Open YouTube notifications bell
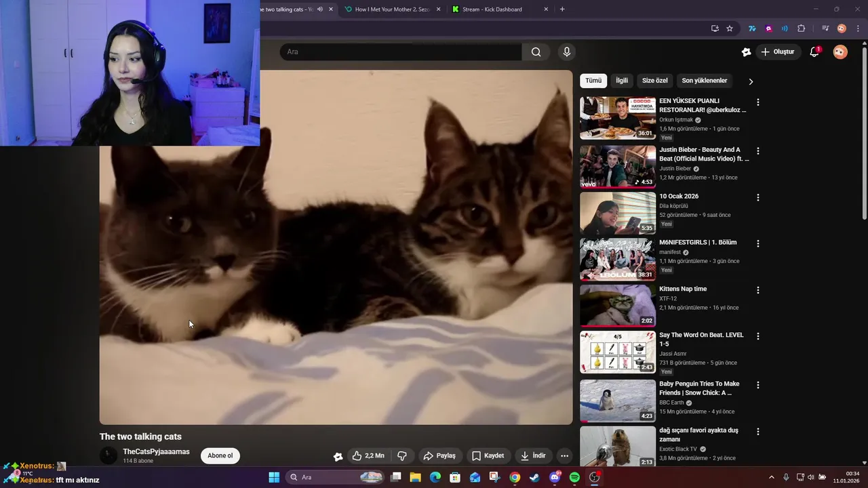 (x=815, y=52)
